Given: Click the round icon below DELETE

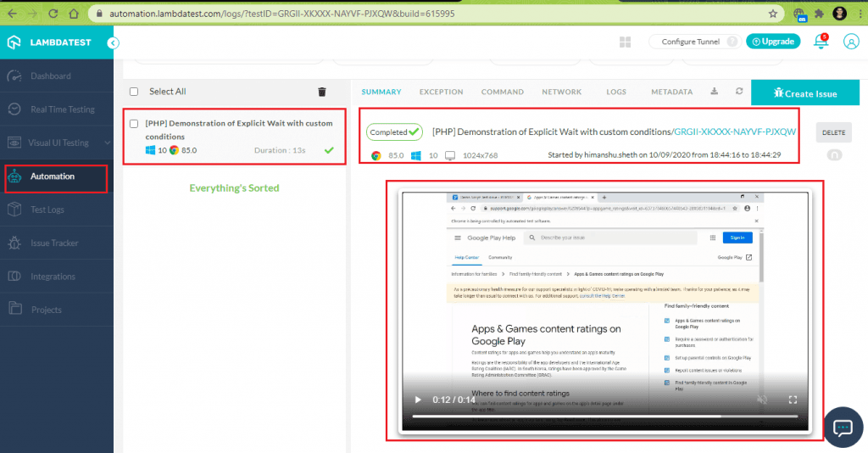Looking at the screenshot, I should 834,155.
